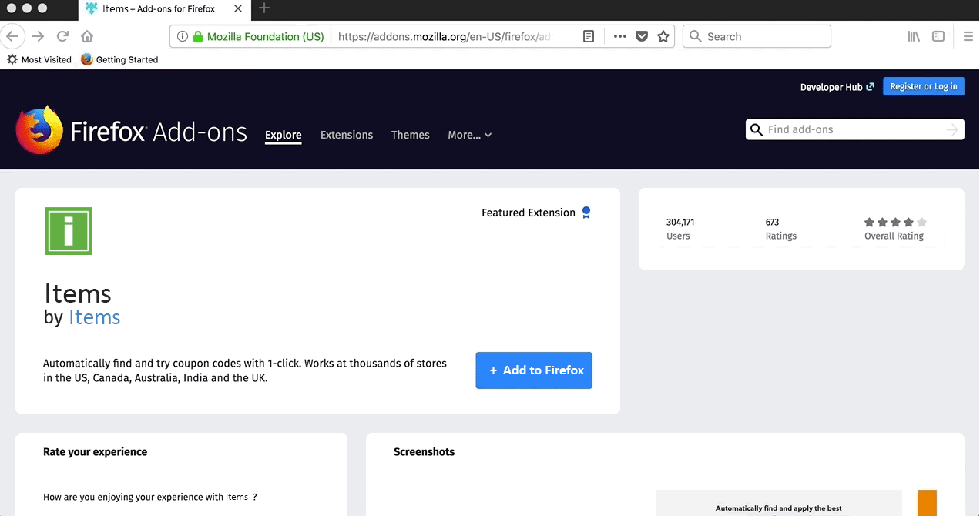980x516 pixels.
Task: Click the Add to Firefox button
Action: click(x=534, y=370)
